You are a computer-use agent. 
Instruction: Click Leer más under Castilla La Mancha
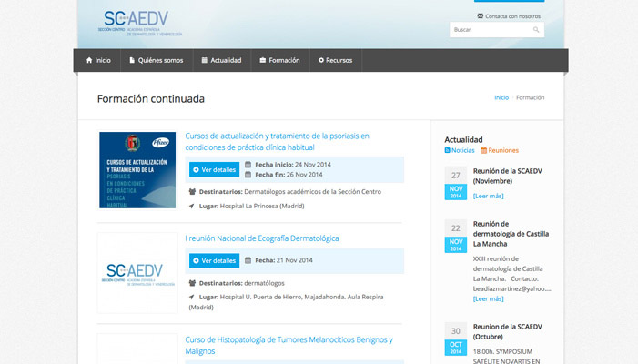488,298
